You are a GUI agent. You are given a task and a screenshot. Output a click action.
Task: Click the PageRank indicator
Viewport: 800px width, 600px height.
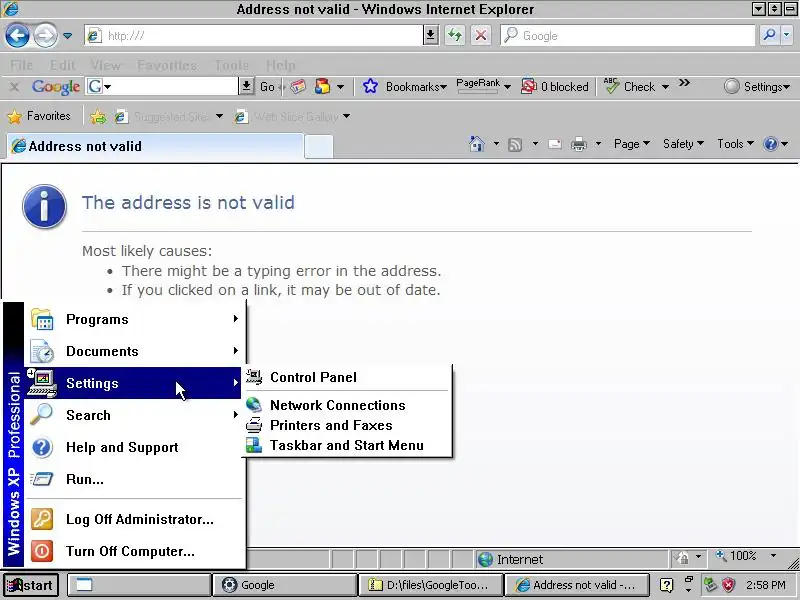pos(478,86)
